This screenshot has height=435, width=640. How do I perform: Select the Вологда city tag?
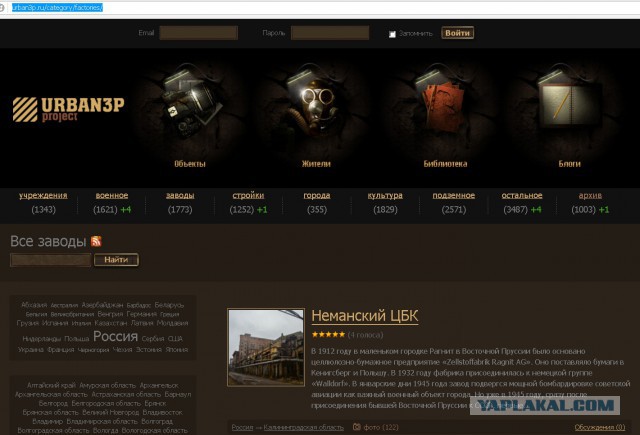point(105,430)
